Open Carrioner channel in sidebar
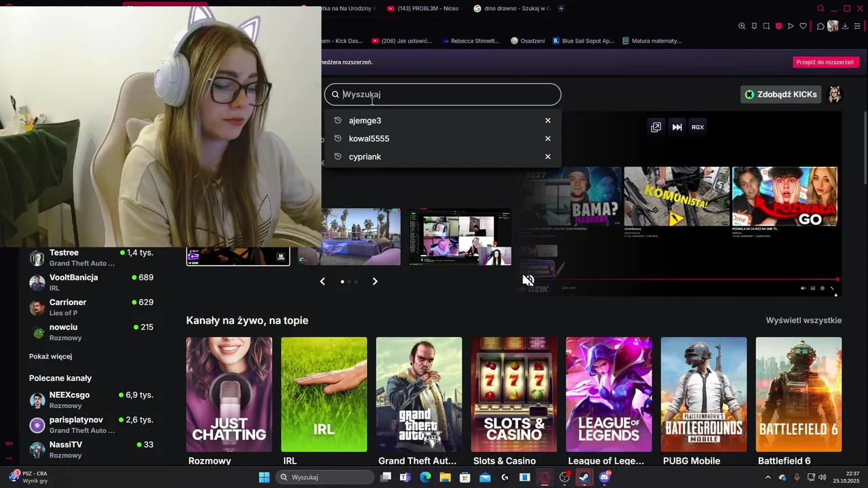Image resolution: width=868 pixels, height=488 pixels. click(x=92, y=307)
